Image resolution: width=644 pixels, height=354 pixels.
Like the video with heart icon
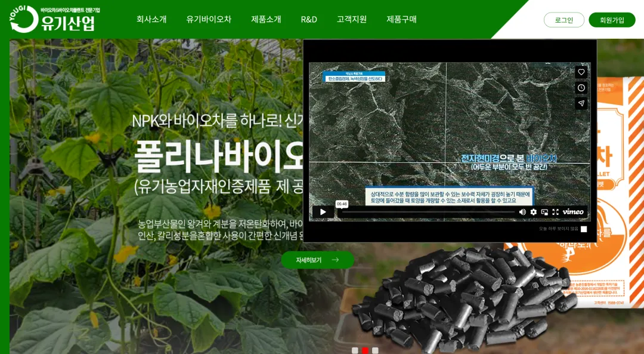click(581, 72)
